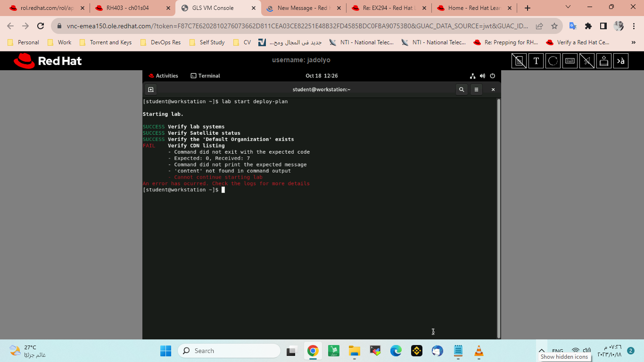Toggle the clipboard-disabled icon in VM toolbar

(x=519, y=60)
